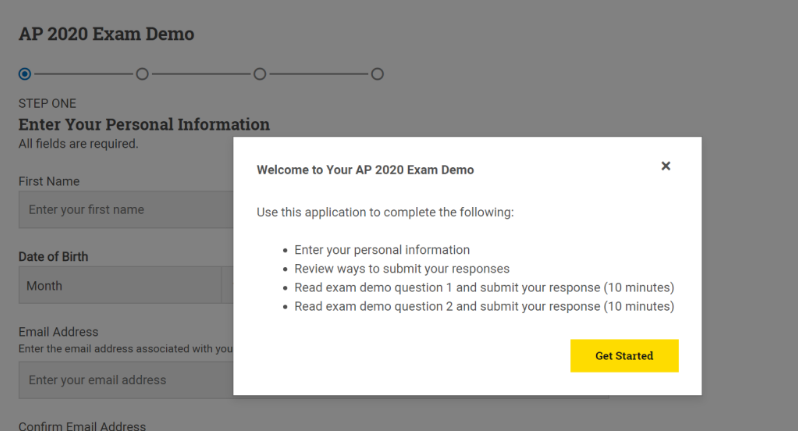Screen dimensions: 798x431
Task: Select the fourth step progress circle
Action: [x=377, y=74]
